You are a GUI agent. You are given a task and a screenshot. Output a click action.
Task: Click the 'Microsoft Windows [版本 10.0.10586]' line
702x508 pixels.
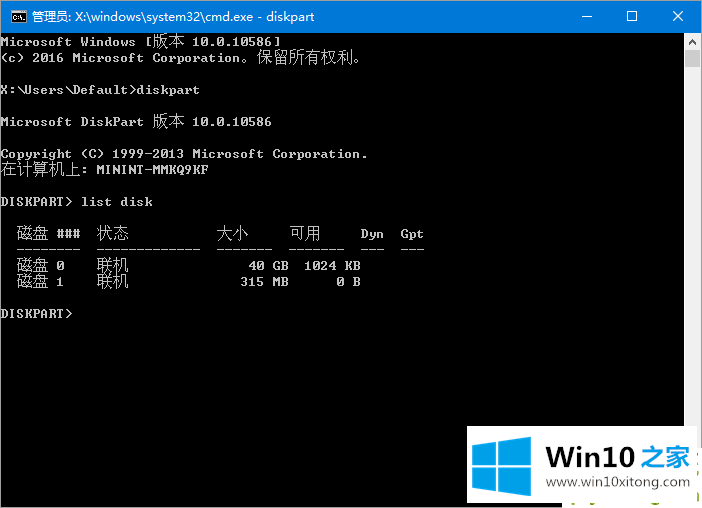coord(141,42)
